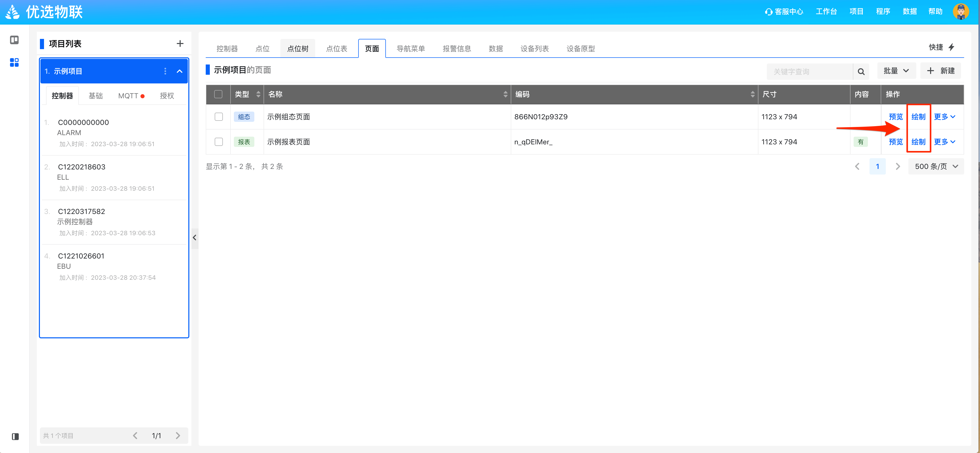Open the MQTT project sub-tab

pyautogui.click(x=131, y=96)
